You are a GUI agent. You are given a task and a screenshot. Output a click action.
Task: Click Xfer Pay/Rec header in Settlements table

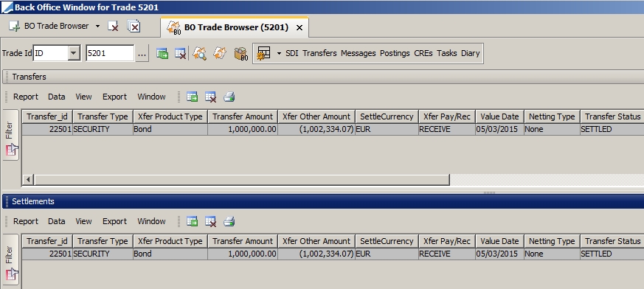tap(447, 241)
